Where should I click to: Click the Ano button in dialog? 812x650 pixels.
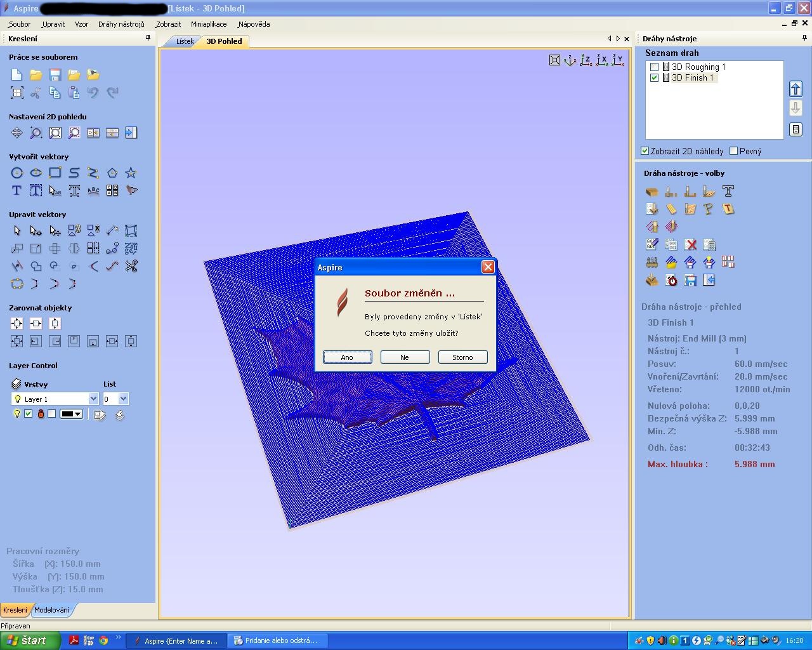pyautogui.click(x=347, y=357)
